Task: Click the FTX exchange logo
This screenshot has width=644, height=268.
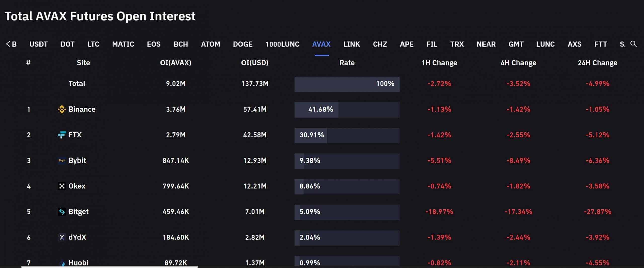Action: [62, 135]
